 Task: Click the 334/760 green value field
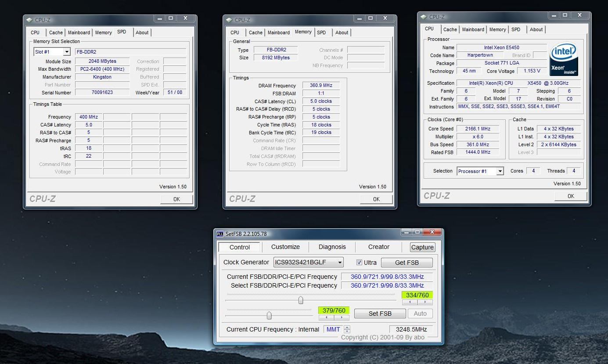click(x=417, y=295)
